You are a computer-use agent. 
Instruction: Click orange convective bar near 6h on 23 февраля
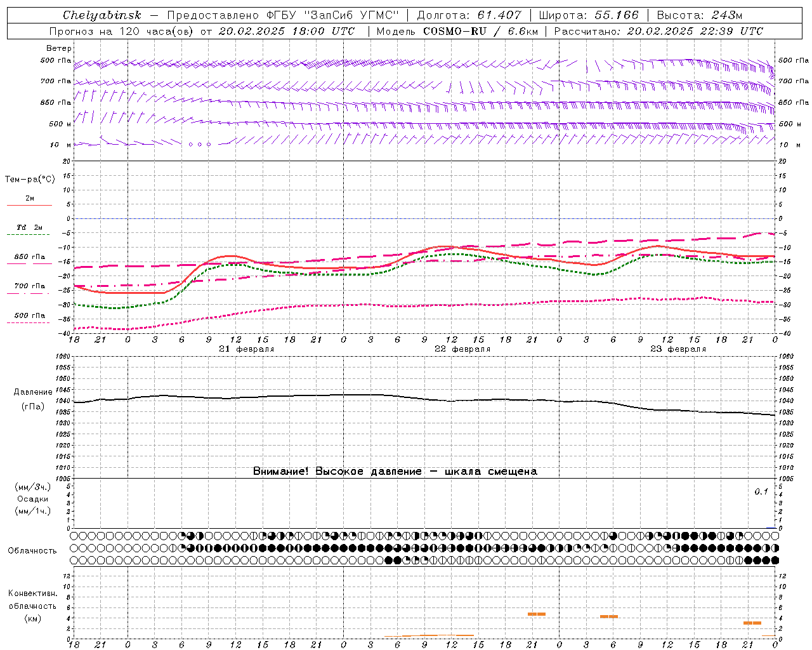[x=609, y=616]
